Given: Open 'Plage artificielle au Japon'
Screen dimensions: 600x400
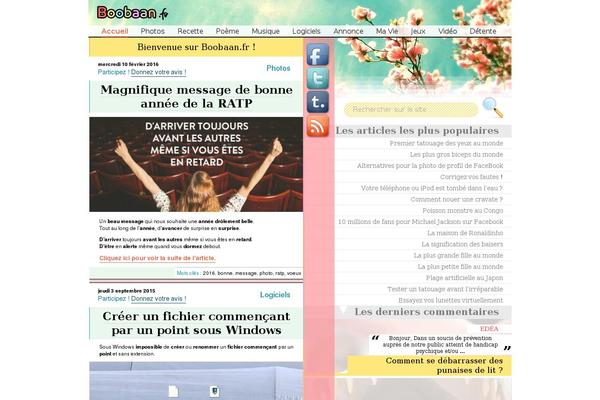Looking at the screenshot, I should pos(465,278).
